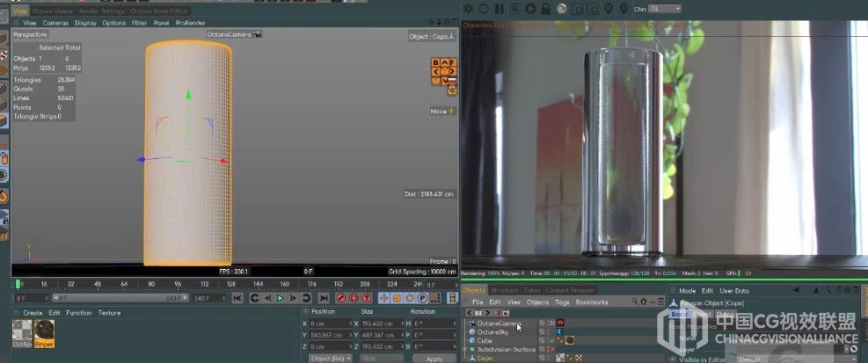Click the Octane environment tag on OctaneSky
Screen dimensions: 868x363
pyautogui.click(x=560, y=331)
